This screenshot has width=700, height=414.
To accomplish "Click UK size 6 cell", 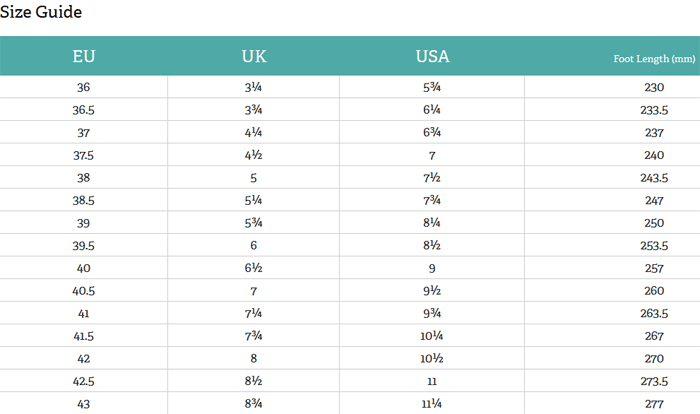I will click(254, 245).
